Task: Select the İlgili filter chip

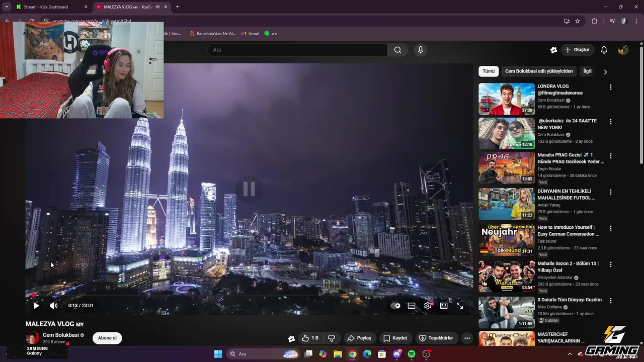Action: tap(588, 71)
